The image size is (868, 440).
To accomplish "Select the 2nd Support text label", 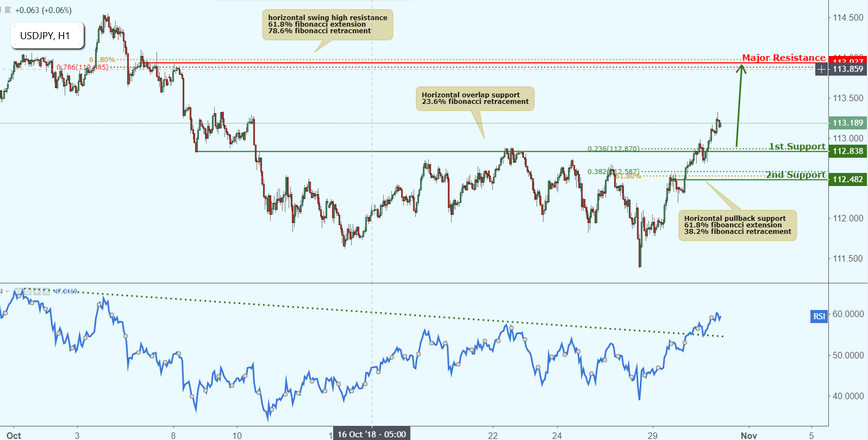I will tap(796, 175).
